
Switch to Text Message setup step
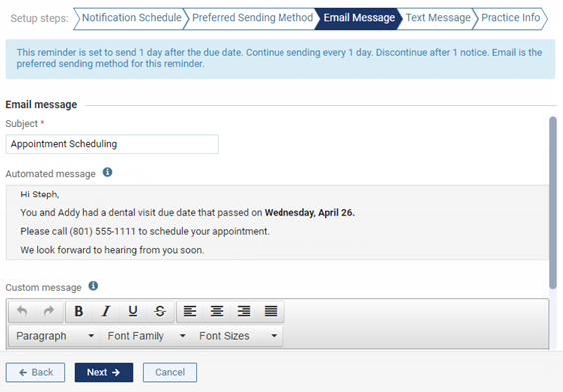[438, 18]
